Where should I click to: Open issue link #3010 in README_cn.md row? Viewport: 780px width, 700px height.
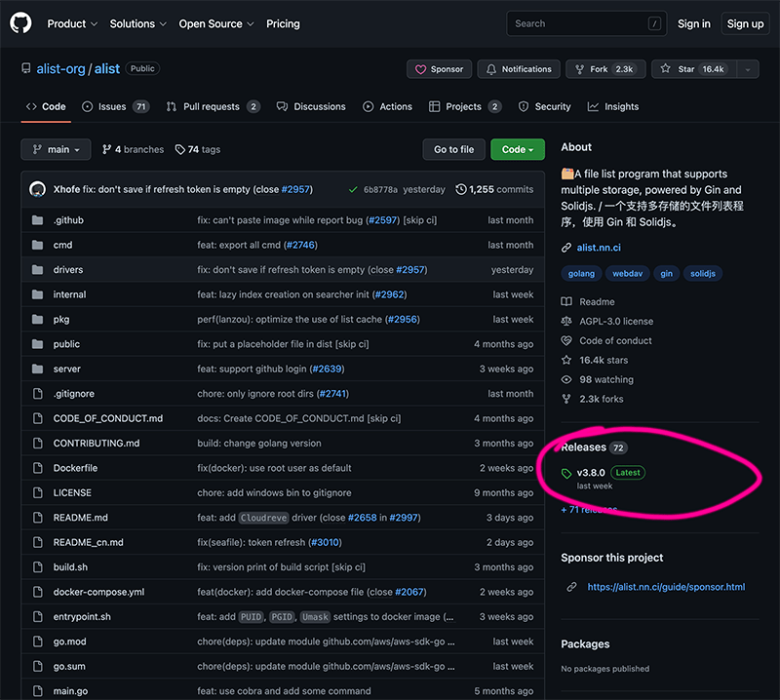[325, 542]
